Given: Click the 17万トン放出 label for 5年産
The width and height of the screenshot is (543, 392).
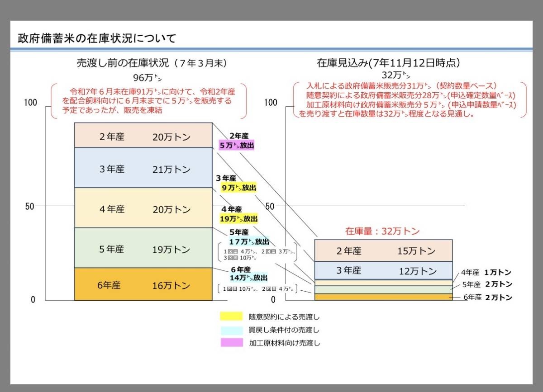Looking at the screenshot, I should tap(249, 241).
